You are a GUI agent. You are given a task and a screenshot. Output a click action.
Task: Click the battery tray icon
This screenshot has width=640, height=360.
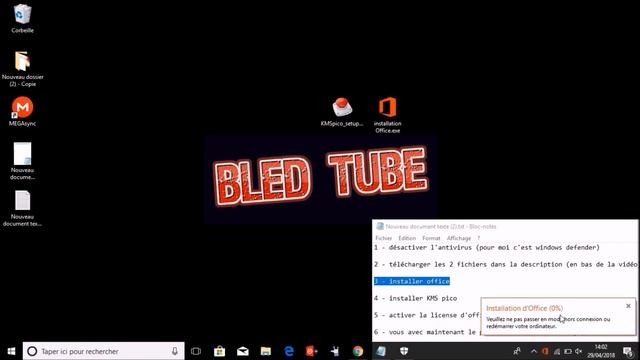(x=568, y=351)
